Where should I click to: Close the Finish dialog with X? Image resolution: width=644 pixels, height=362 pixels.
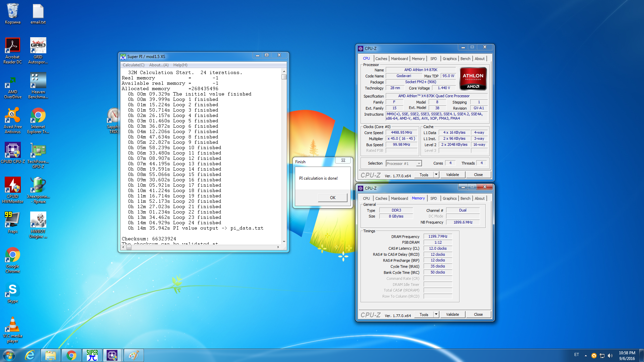click(x=343, y=161)
